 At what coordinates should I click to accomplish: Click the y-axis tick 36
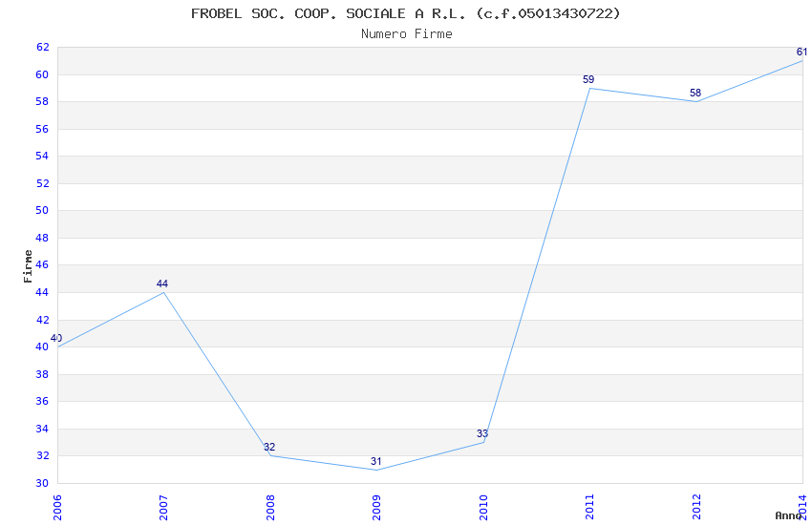tap(42, 401)
